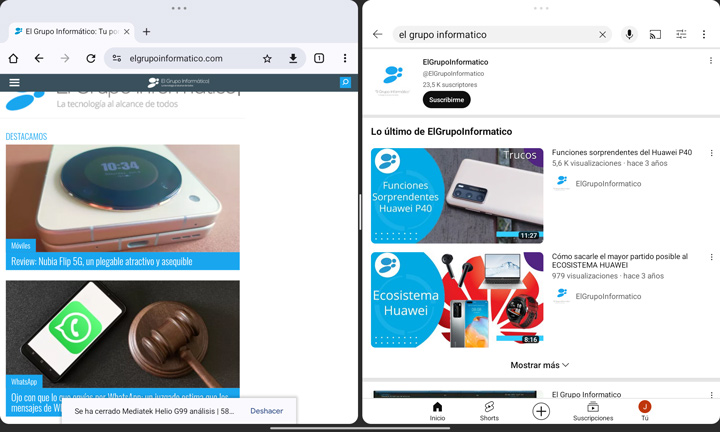Click the @ElGrupoInformatico channel handle text
720x432 pixels.
[453, 73]
